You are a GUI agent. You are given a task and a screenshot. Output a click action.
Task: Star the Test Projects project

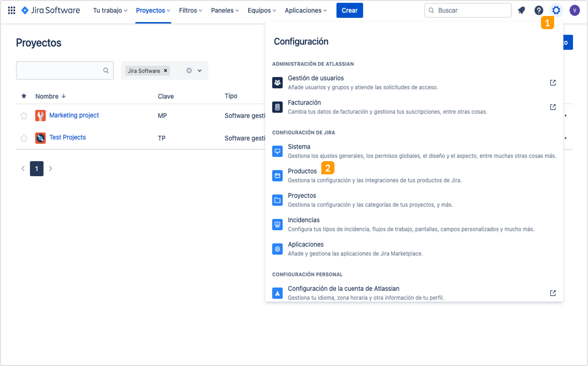pyautogui.click(x=24, y=138)
